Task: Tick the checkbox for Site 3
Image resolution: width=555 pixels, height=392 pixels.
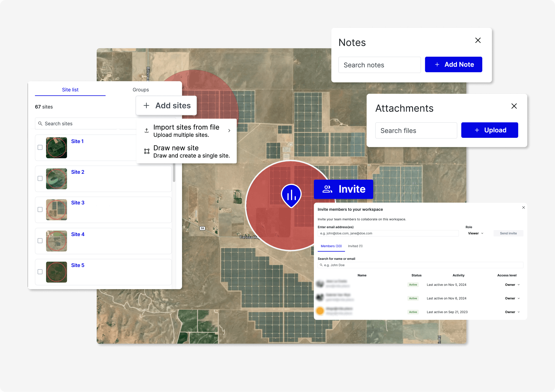Action: (x=40, y=210)
